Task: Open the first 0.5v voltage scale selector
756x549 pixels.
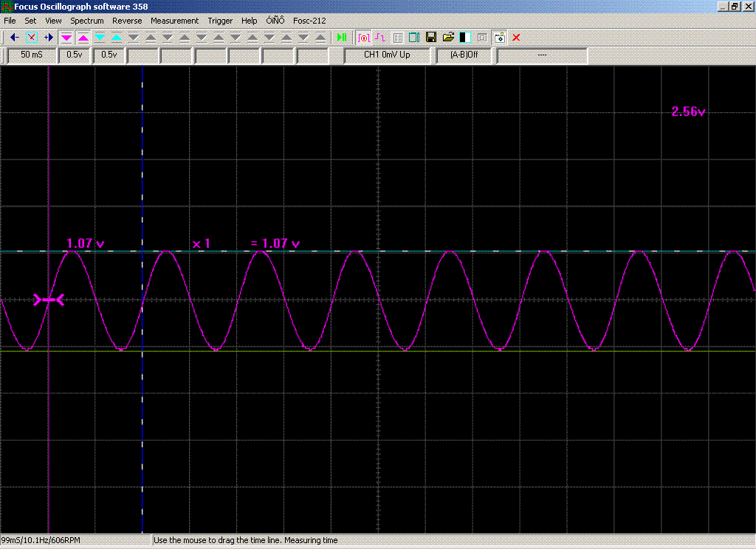Action: click(x=75, y=55)
